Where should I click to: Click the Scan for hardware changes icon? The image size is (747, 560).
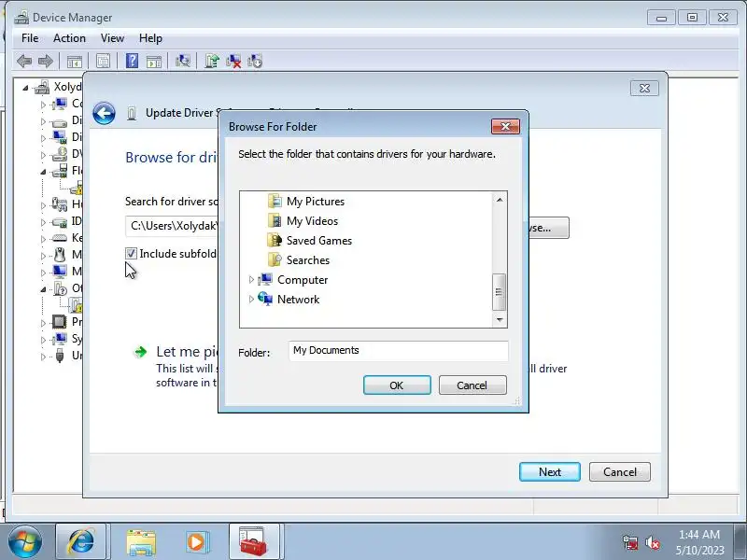182,61
